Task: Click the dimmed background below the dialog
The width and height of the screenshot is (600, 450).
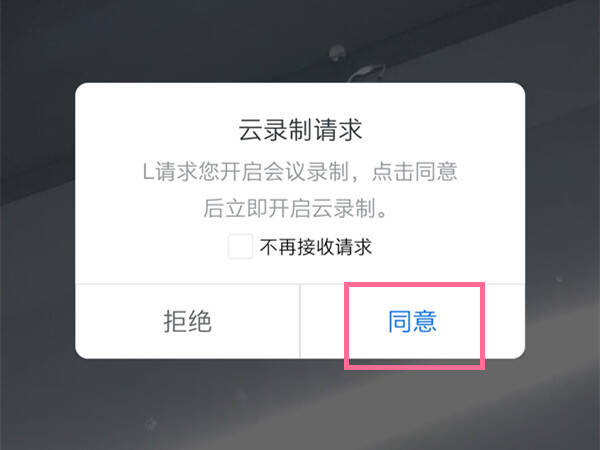Action: (300, 406)
